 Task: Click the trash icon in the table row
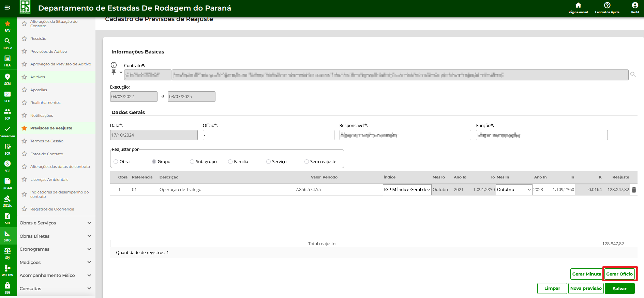click(634, 190)
